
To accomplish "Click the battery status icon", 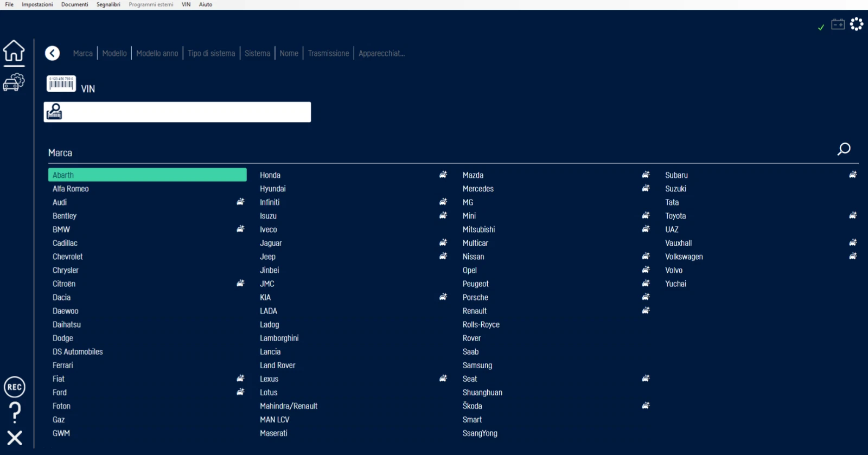I will (838, 24).
